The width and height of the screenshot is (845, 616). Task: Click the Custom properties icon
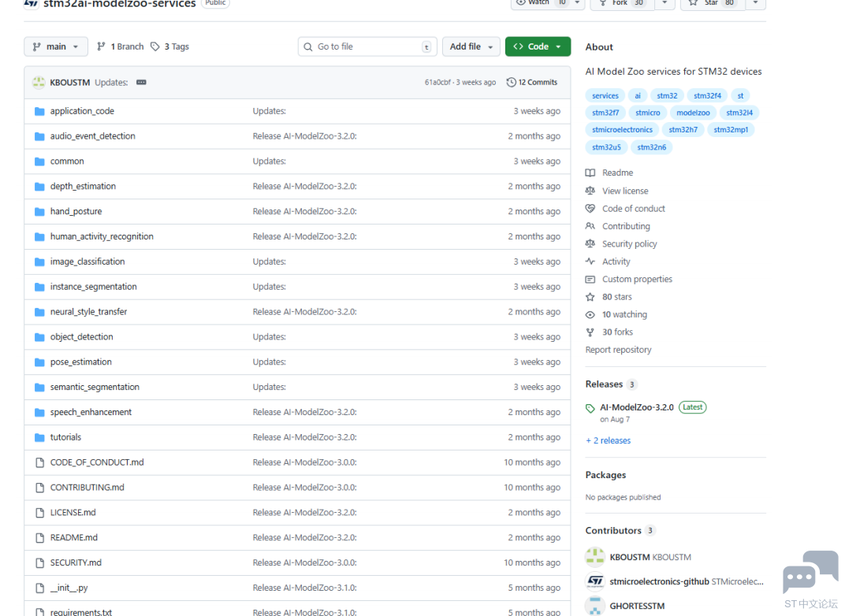[x=590, y=280]
